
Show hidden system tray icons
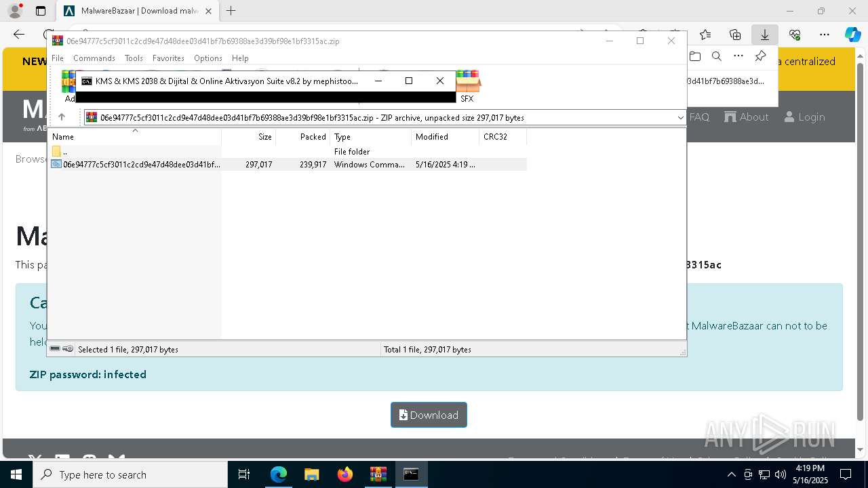point(731,474)
